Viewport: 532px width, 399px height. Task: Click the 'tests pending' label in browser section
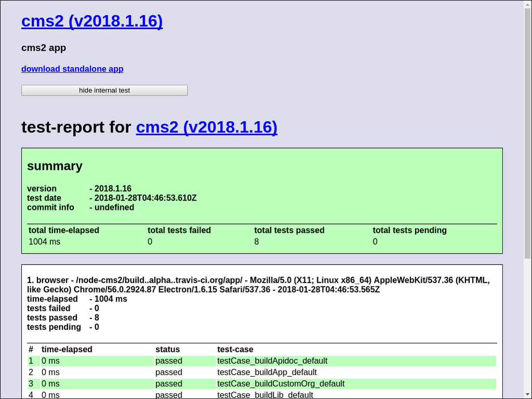[54, 327]
